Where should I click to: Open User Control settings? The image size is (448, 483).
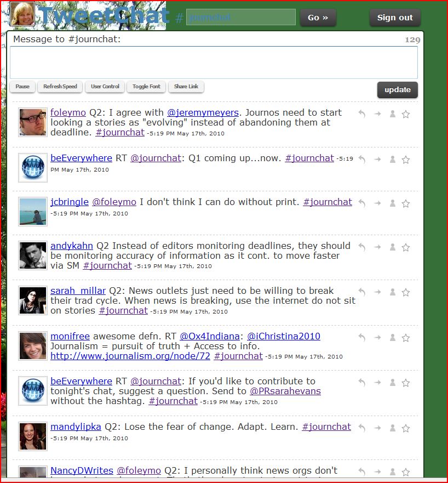pyautogui.click(x=105, y=87)
